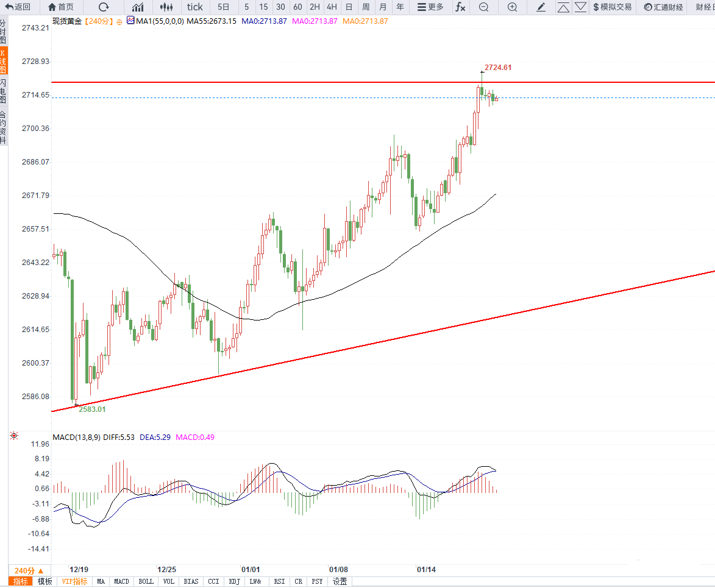
Task: Select the red horizontal resistance line
Action: pyautogui.click(x=383, y=82)
